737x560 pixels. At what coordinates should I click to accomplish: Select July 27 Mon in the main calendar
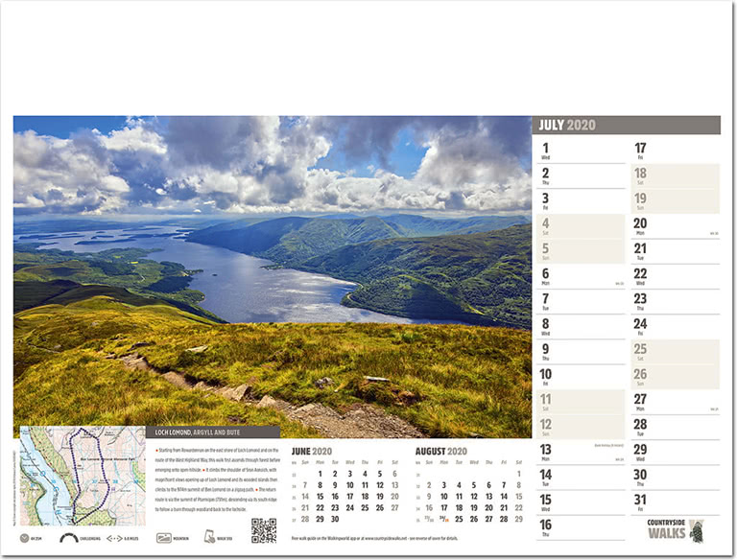675,402
